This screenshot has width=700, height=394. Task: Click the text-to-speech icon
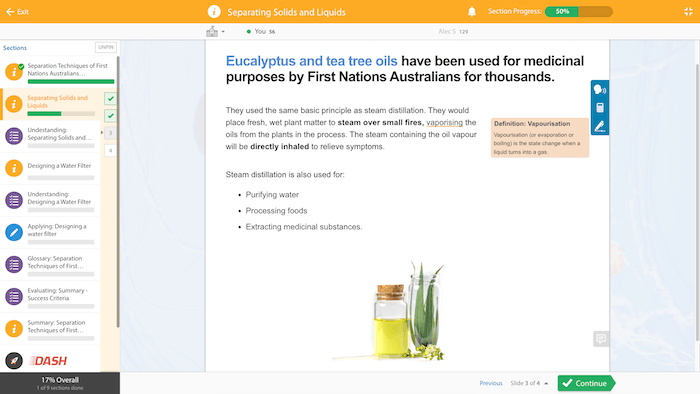600,90
